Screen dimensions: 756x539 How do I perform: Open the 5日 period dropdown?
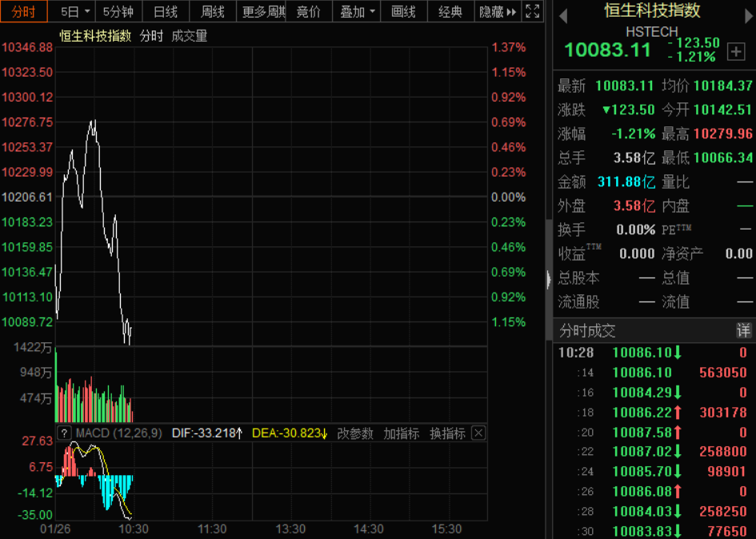[x=74, y=11]
